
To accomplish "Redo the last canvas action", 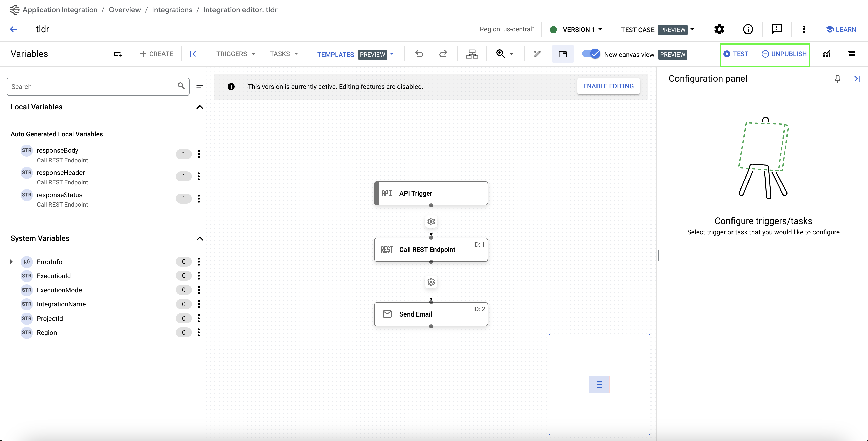I will click(x=443, y=54).
